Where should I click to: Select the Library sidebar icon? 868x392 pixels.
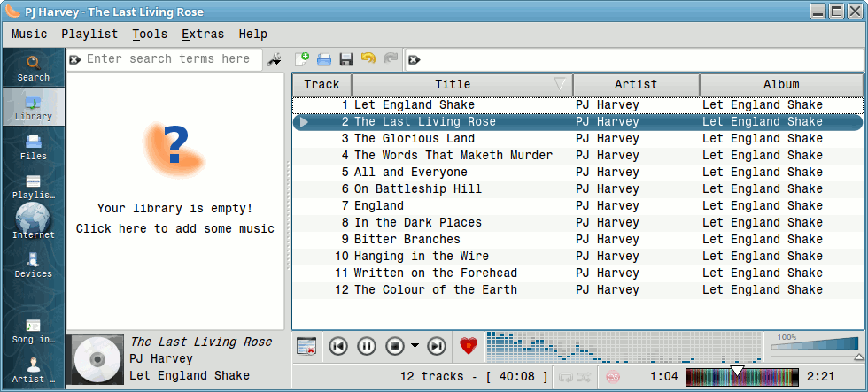click(34, 107)
